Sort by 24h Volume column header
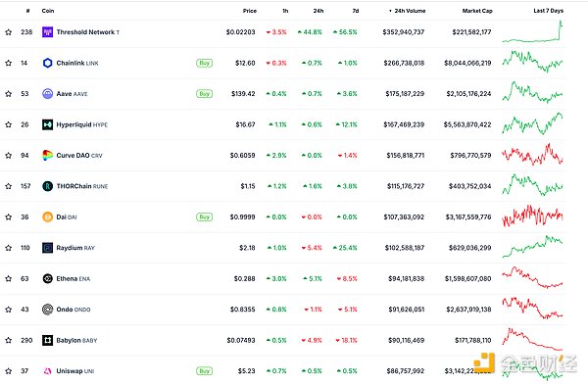 (x=408, y=11)
